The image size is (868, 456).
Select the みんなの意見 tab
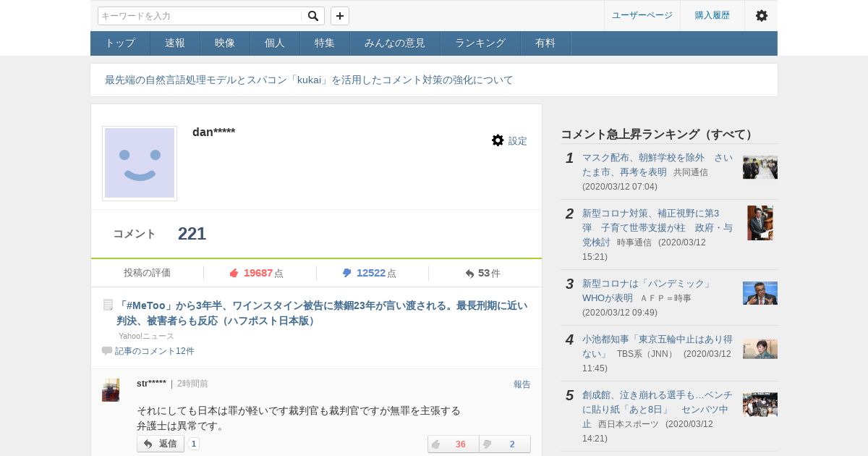click(395, 43)
